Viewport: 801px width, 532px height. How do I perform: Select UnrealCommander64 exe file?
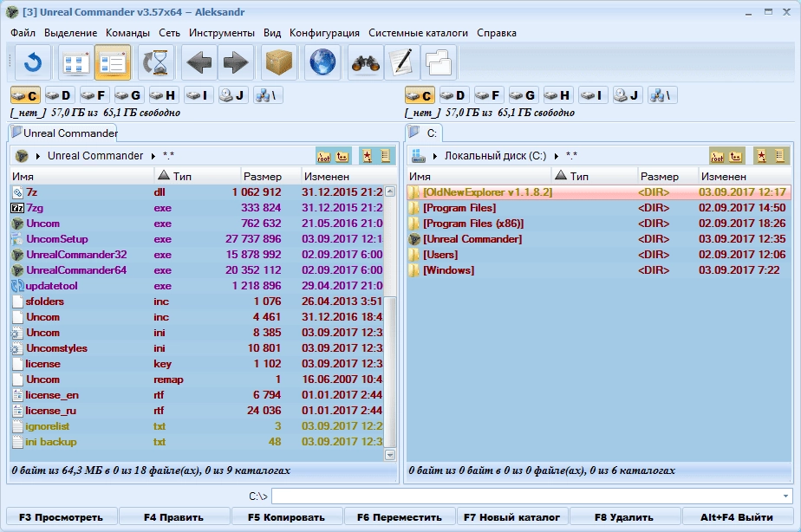point(197,270)
